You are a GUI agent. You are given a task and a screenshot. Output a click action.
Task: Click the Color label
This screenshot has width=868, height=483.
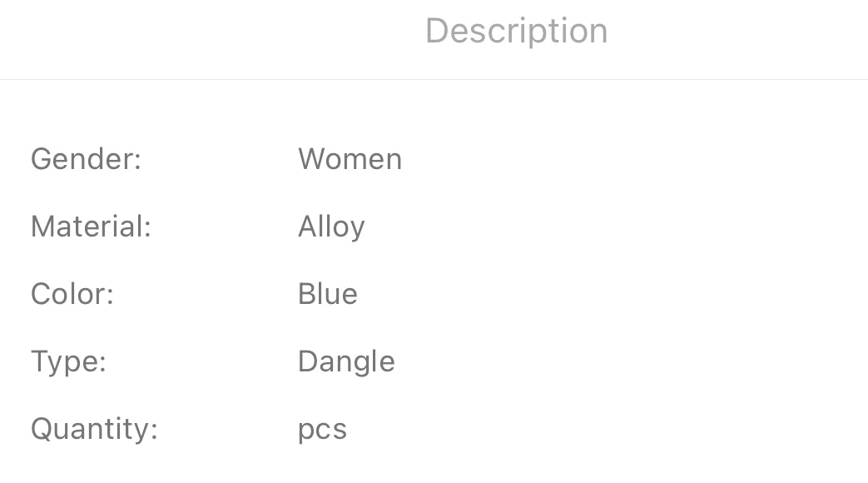[x=72, y=294]
